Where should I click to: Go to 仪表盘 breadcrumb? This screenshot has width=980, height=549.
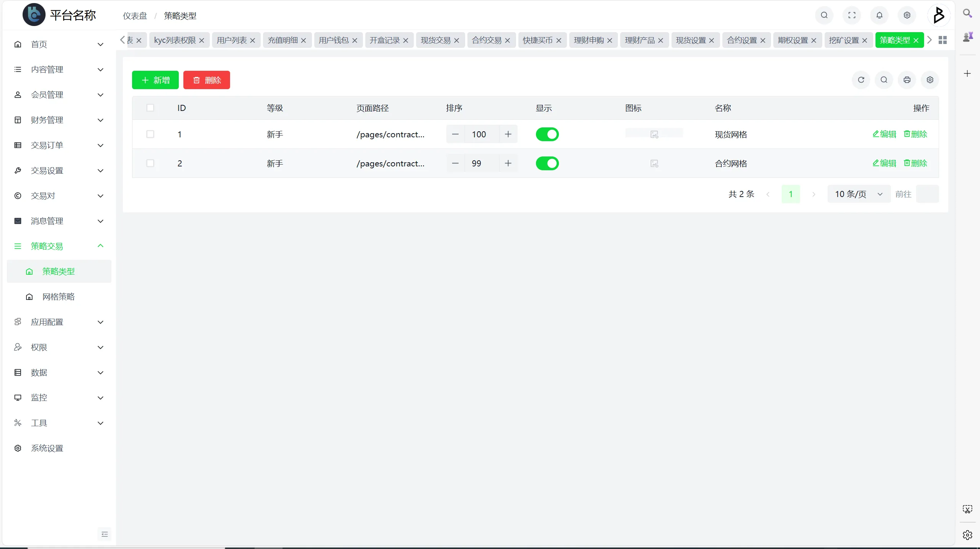[135, 16]
